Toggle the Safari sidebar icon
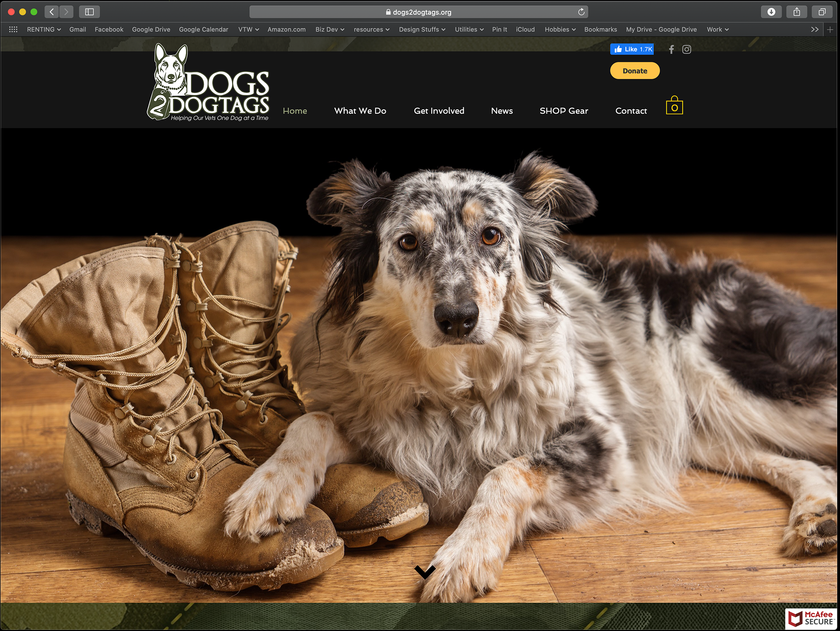The height and width of the screenshot is (631, 840). pyautogui.click(x=89, y=12)
